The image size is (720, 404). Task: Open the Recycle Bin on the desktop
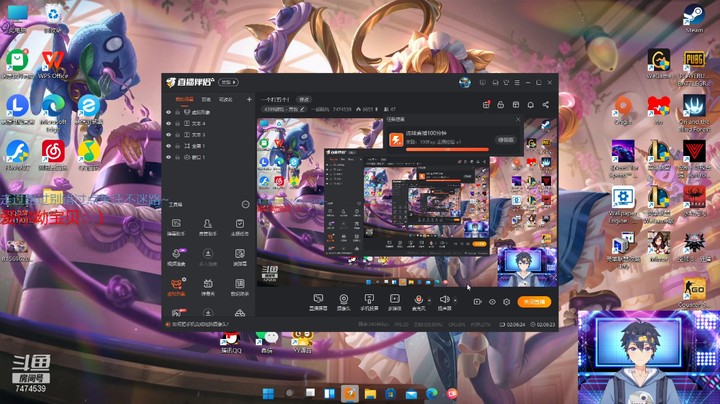tap(53, 19)
